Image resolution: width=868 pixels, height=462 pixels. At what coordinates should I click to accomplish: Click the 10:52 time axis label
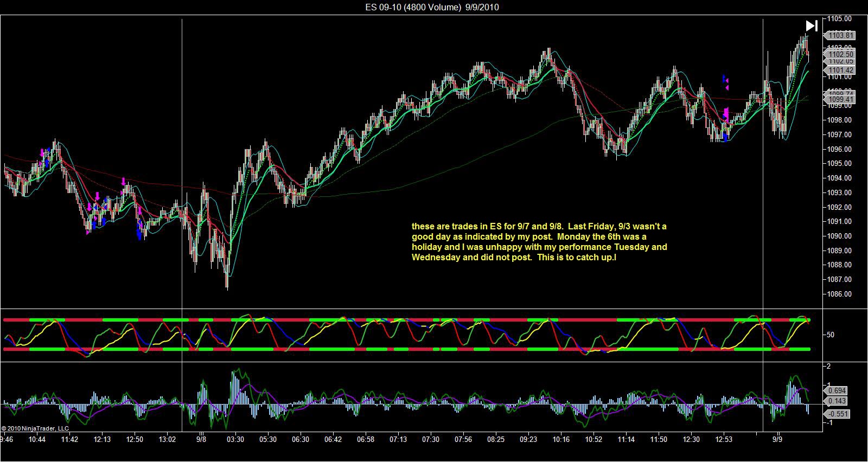click(x=593, y=439)
